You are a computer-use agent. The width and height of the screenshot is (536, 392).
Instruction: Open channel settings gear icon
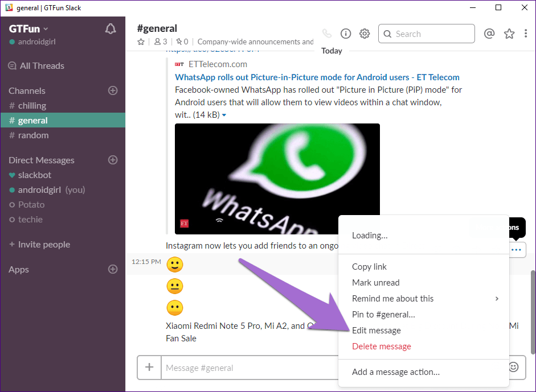click(x=365, y=34)
